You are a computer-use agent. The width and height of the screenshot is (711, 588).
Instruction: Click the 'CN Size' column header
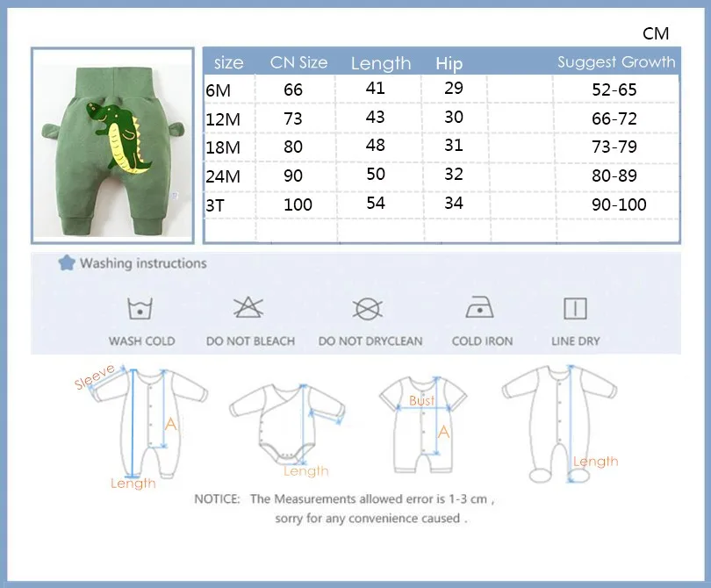point(298,62)
